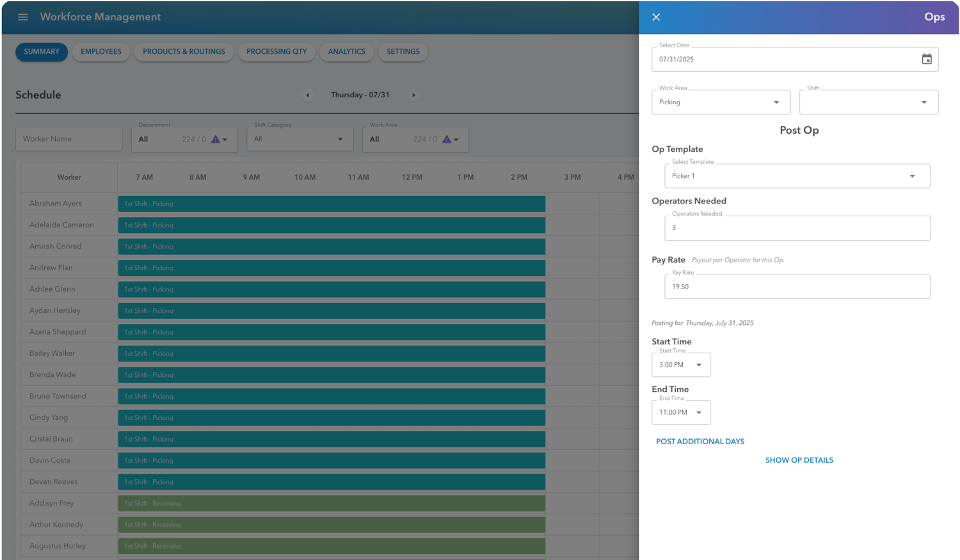The height and width of the screenshot is (560, 960).
Task: Select the Processing Qty tab
Action: [276, 52]
